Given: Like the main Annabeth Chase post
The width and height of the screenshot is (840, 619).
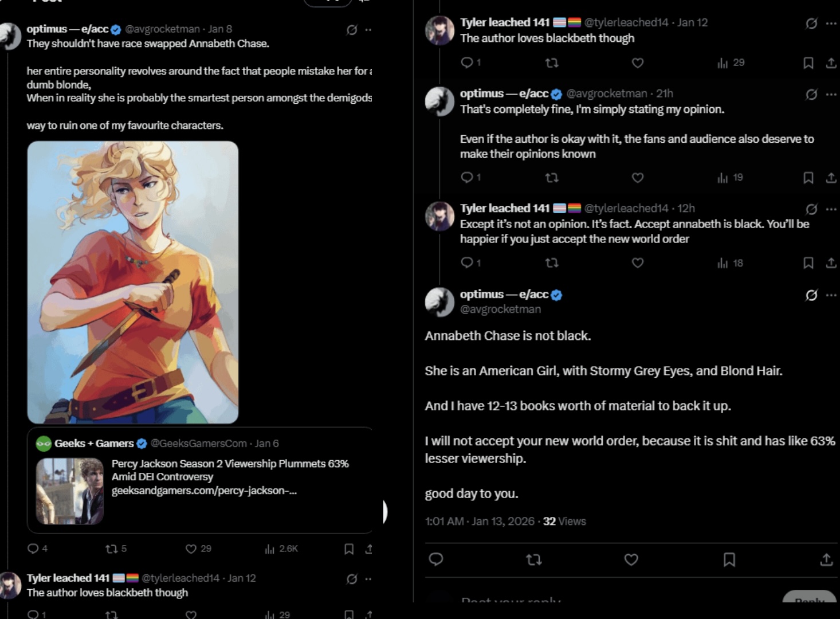Looking at the screenshot, I should [631, 559].
